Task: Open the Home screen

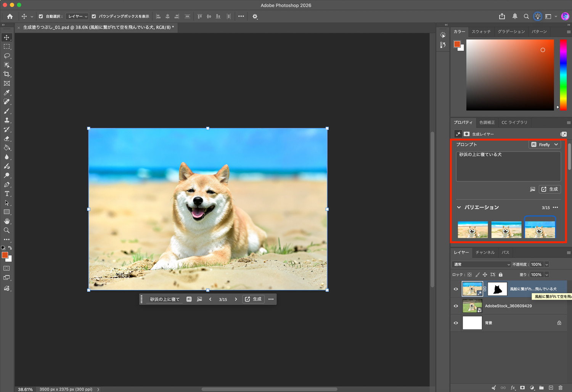Action: click(10, 16)
